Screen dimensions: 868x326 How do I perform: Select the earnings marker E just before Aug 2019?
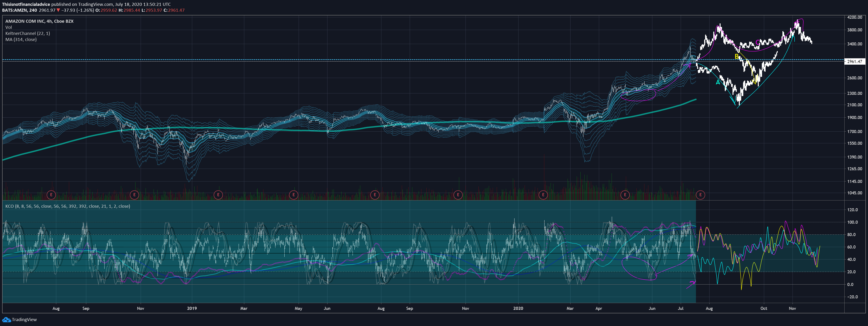(x=375, y=195)
